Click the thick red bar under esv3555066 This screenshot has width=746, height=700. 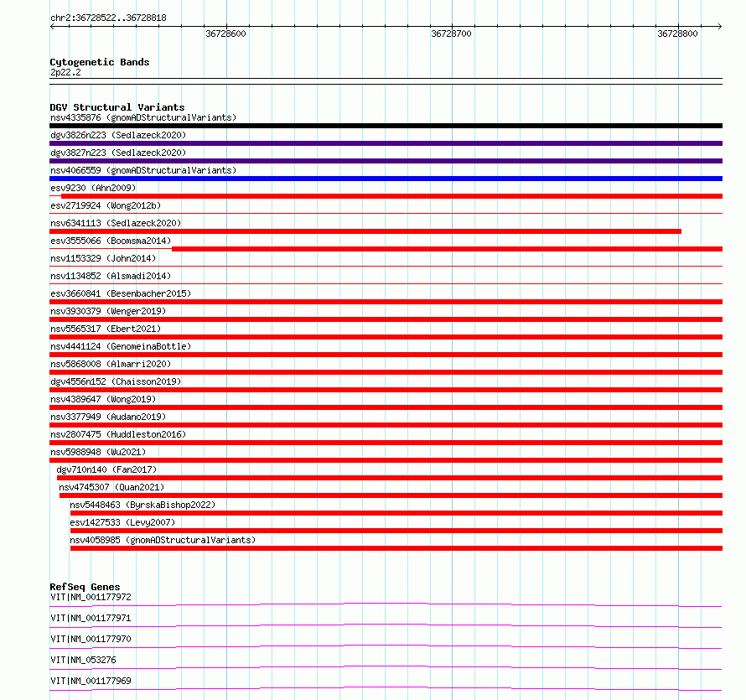point(448,249)
